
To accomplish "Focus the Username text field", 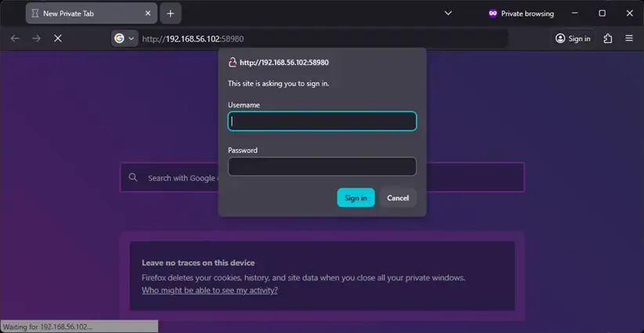I will click(x=321, y=121).
